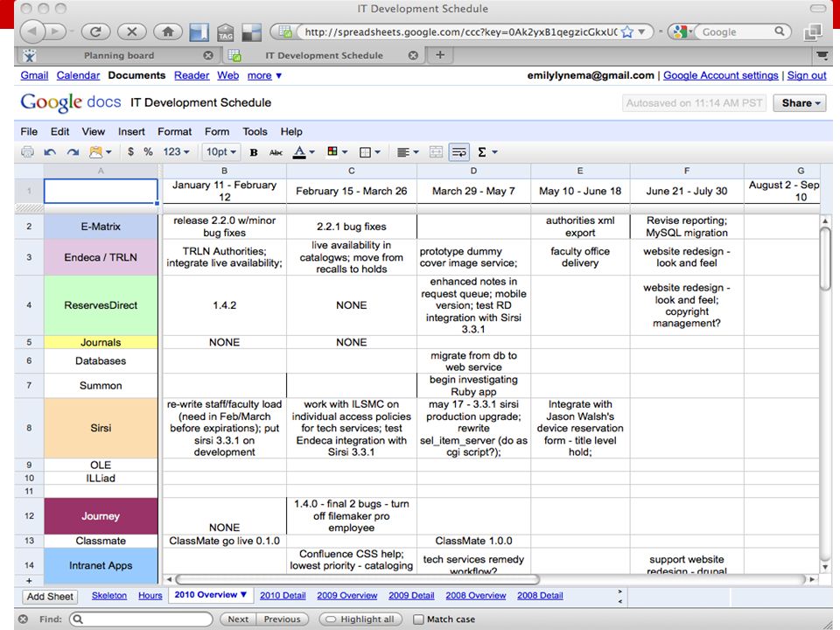Screen dimensions: 840x630
Task: Open the Hours sheet
Action: (150, 596)
